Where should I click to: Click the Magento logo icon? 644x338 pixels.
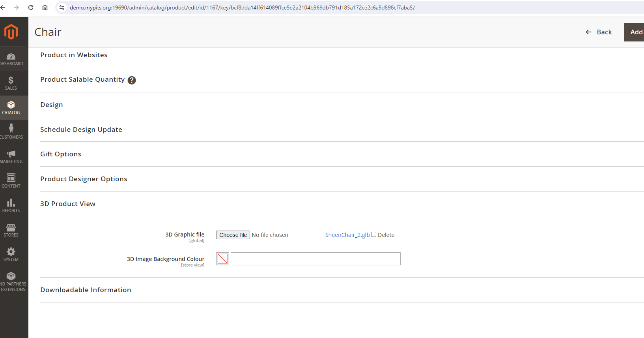pos(11,32)
